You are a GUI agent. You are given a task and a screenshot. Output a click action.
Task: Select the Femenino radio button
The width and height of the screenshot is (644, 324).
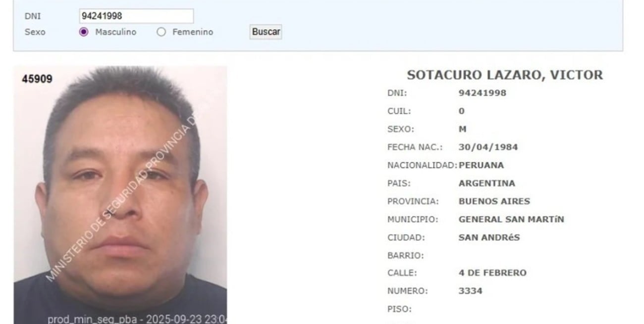tap(161, 32)
